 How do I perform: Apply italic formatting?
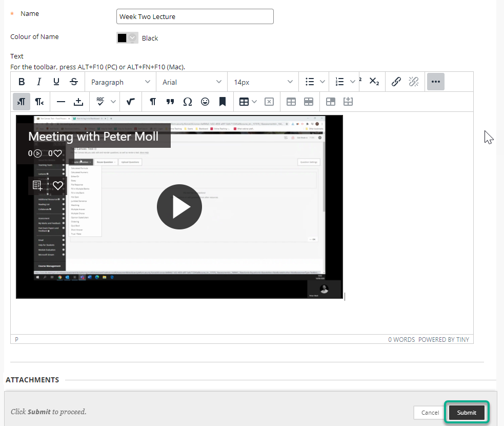39,82
